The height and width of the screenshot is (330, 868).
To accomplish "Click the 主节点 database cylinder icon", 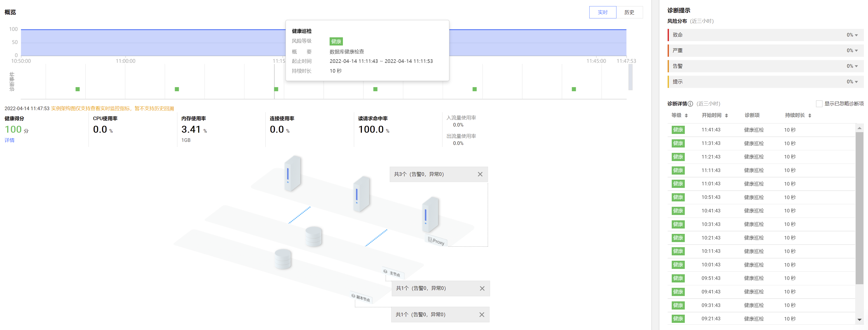I will [x=313, y=236].
